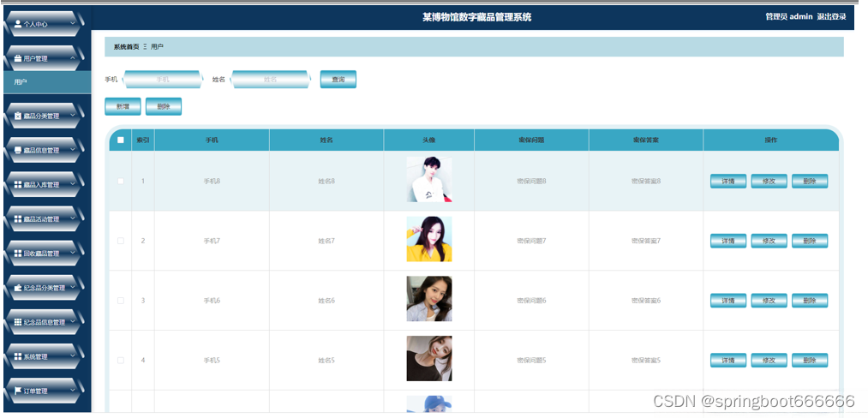This screenshot has height=418, width=868.
Task: Click the 删除 button above the table
Action: [x=164, y=106]
